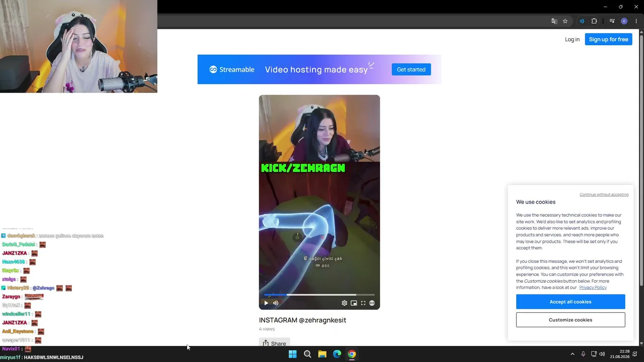Screen dimensions: 644x362
Task: Open the media controls icon in Chrome toolbar
Action: 612,21
